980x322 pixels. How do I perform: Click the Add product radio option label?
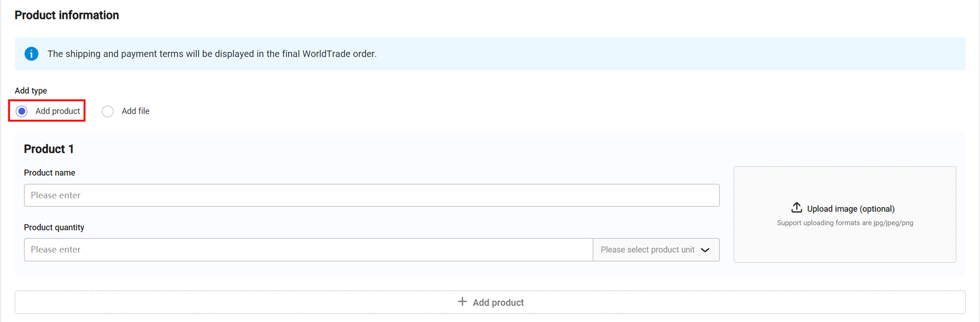(57, 111)
